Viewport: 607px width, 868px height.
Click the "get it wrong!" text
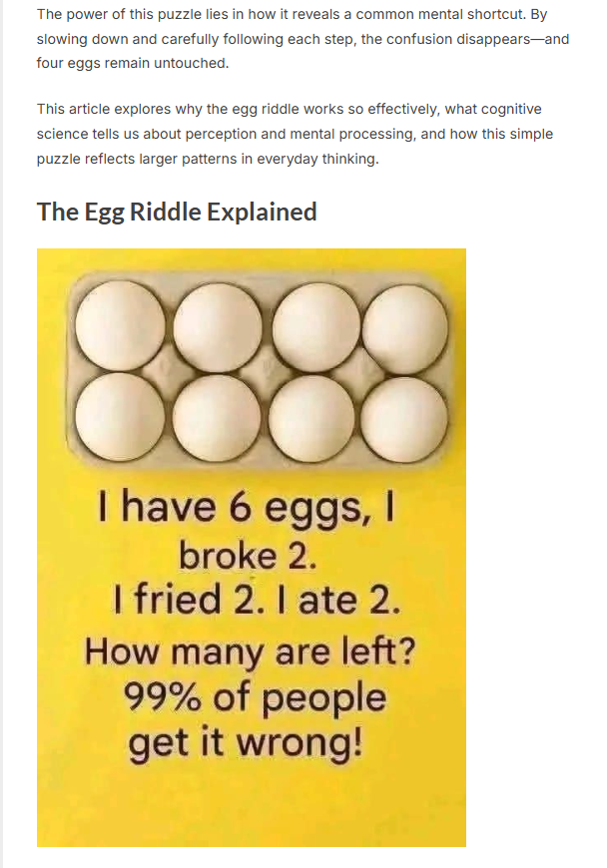[x=245, y=743]
